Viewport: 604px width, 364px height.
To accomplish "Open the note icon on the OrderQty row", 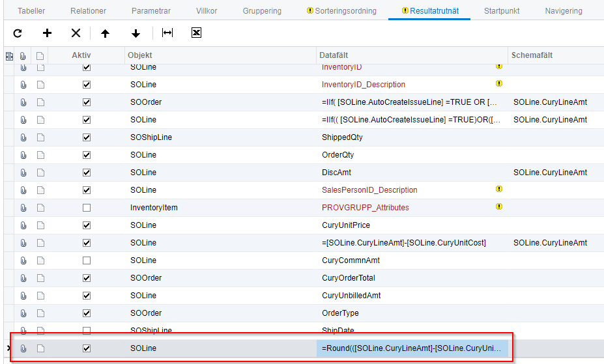I will coord(40,155).
